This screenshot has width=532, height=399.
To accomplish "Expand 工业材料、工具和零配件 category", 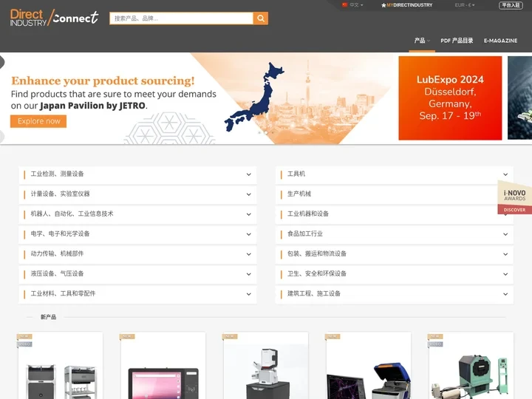I will (x=137, y=294).
